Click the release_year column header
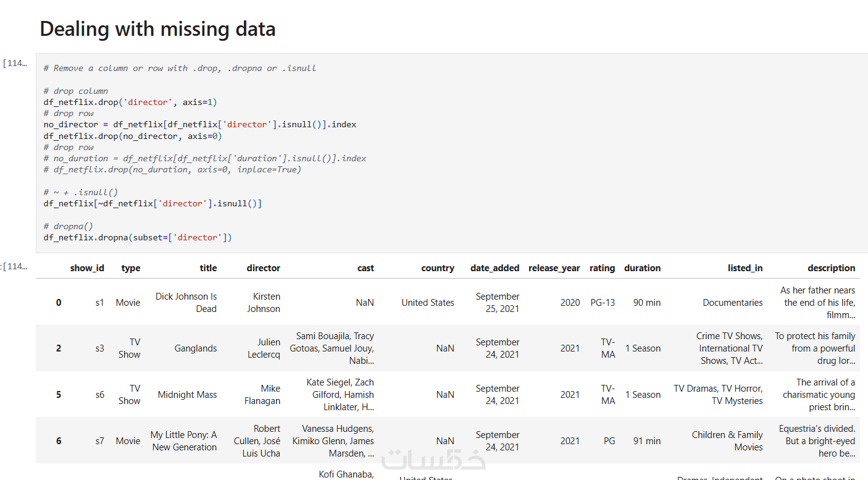 click(554, 268)
